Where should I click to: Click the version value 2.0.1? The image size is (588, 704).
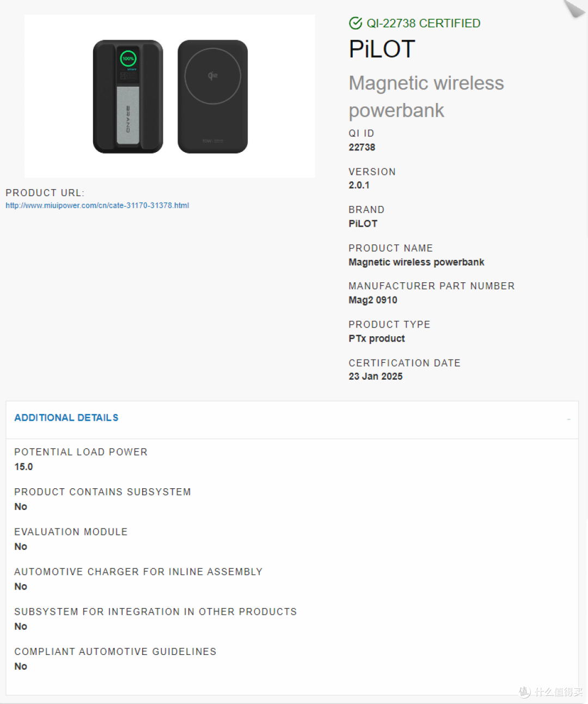pos(359,185)
